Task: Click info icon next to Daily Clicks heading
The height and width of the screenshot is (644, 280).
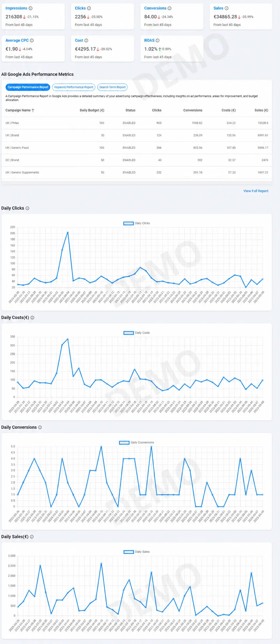Action: (x=27, y=208)
